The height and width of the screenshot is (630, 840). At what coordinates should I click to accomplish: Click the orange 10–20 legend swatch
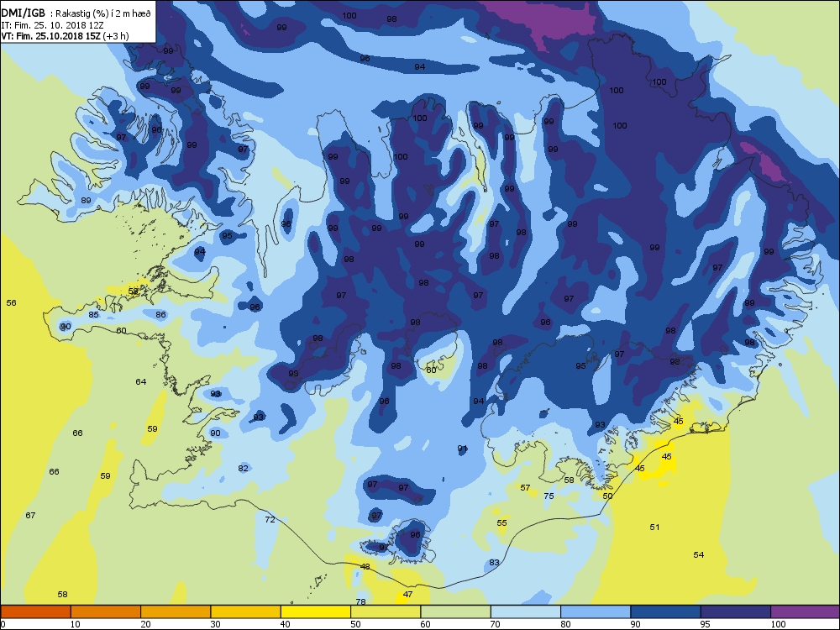[x=106, y=612]
